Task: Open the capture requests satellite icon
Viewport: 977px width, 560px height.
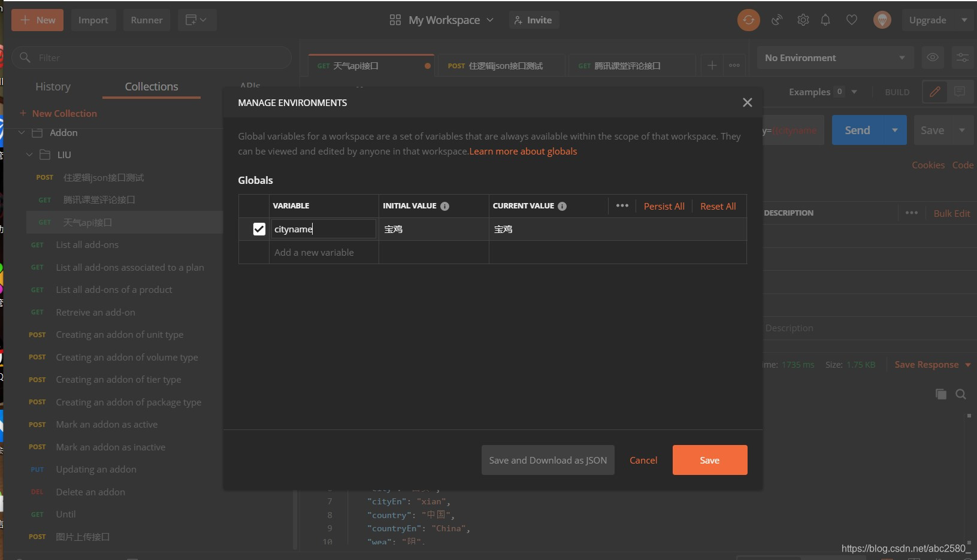Action: (777, 20)
